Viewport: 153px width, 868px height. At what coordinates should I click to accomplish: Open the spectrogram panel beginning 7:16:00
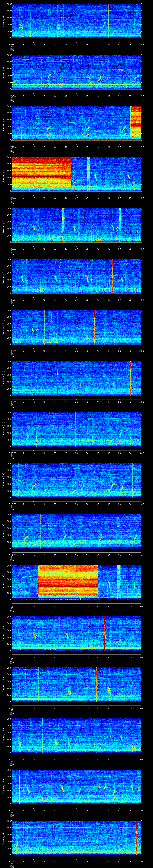(76, 787)
